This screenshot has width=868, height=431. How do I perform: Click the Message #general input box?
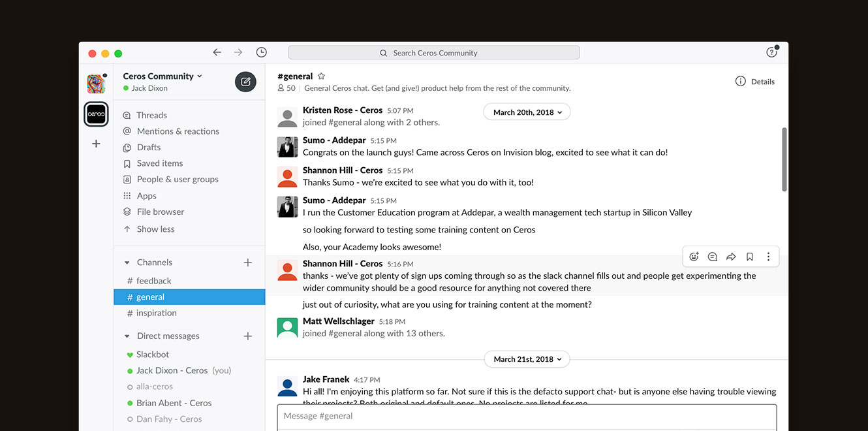[527, 417]
